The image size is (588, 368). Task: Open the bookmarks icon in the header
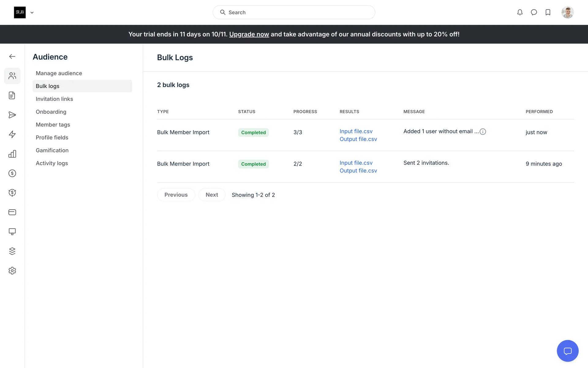point(548,12)
